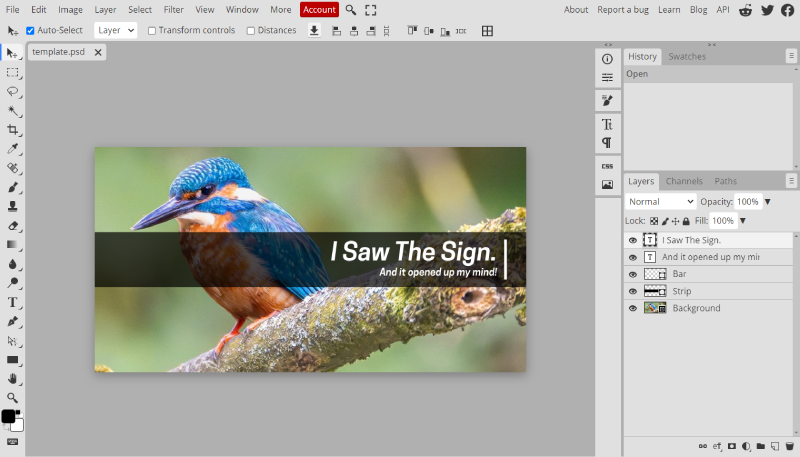Select the Eraser tool
Viewport: 800px width, 457px height.
tap(12, 225)
